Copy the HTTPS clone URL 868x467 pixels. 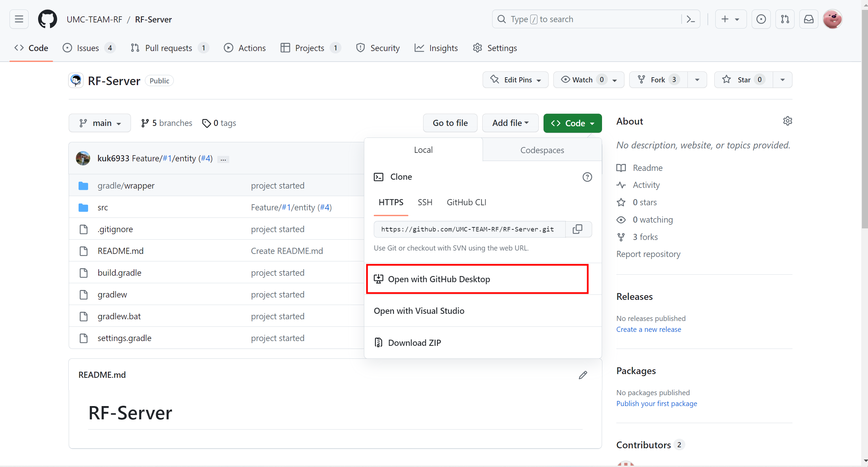point(578,229)
